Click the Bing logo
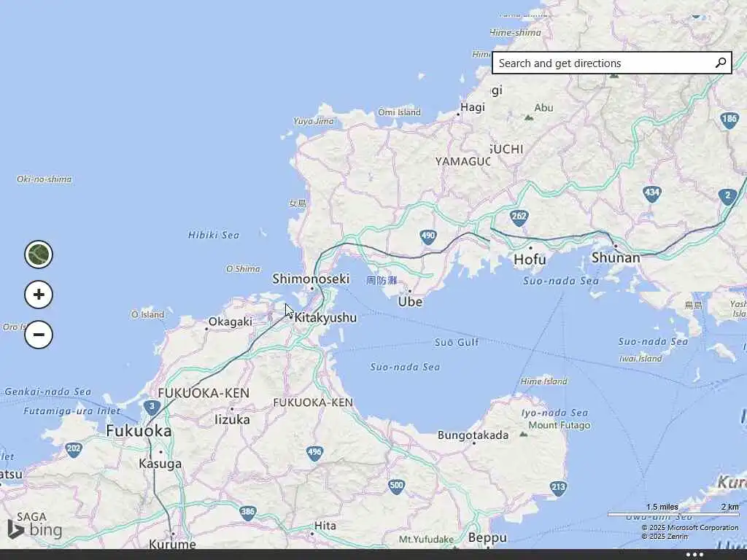Screen dimensions: 747x560 [x=35, y=529]
